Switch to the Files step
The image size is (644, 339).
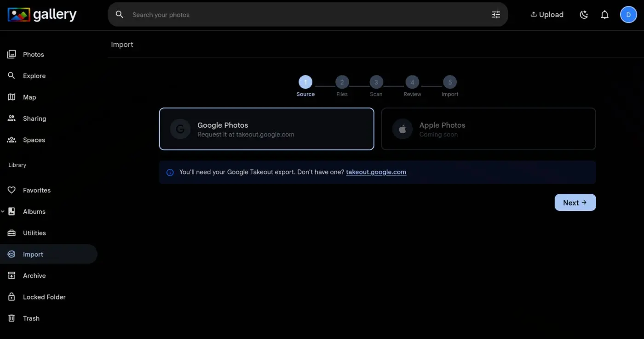pyautogui.click(x=342, y=82)
